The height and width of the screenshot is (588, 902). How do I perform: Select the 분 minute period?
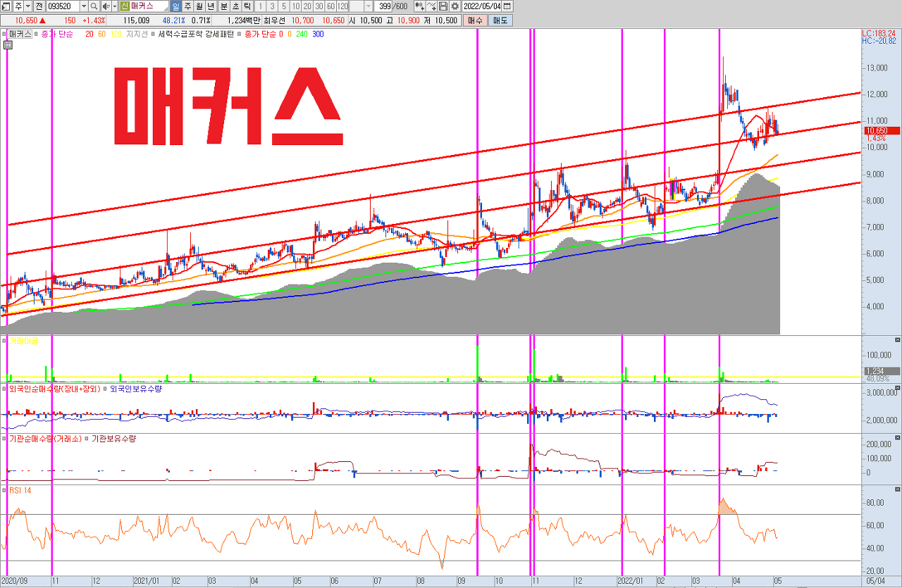224,6
